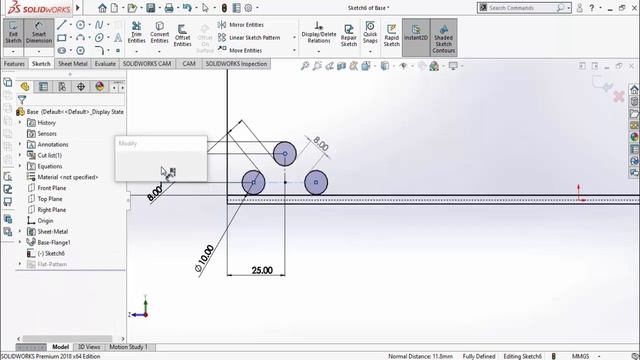
Task: Select the Spline sketch tool
Action: click(99, 25)
